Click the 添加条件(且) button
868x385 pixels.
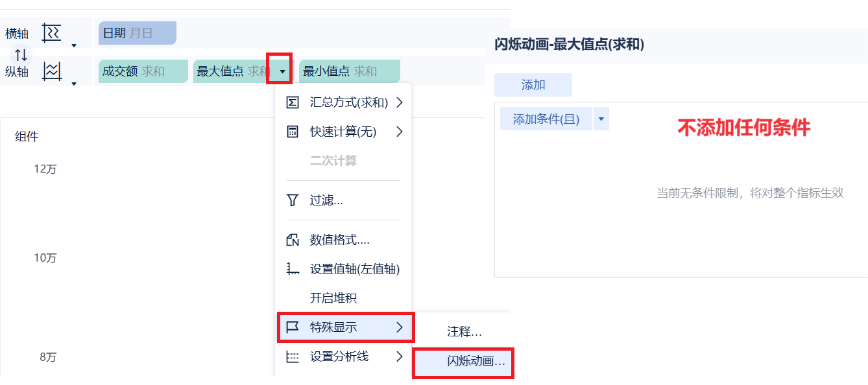546,119
